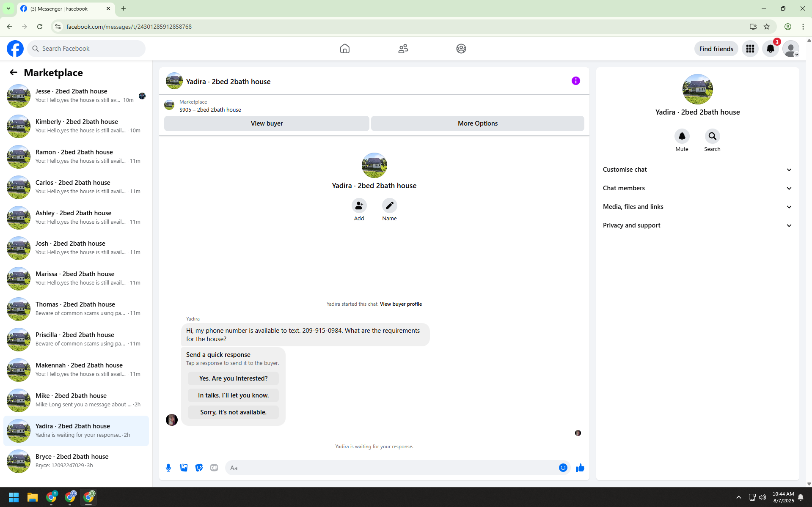Open the Thomas conversation
The image size is (812, 507).
[76, 309]
